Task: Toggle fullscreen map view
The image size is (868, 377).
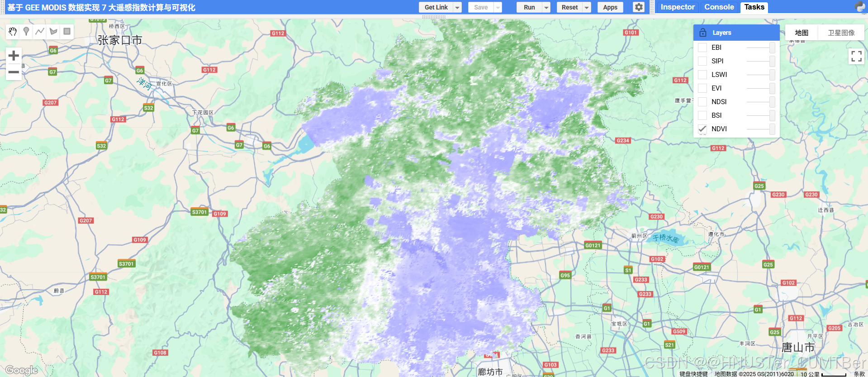Action: [856, 56]
